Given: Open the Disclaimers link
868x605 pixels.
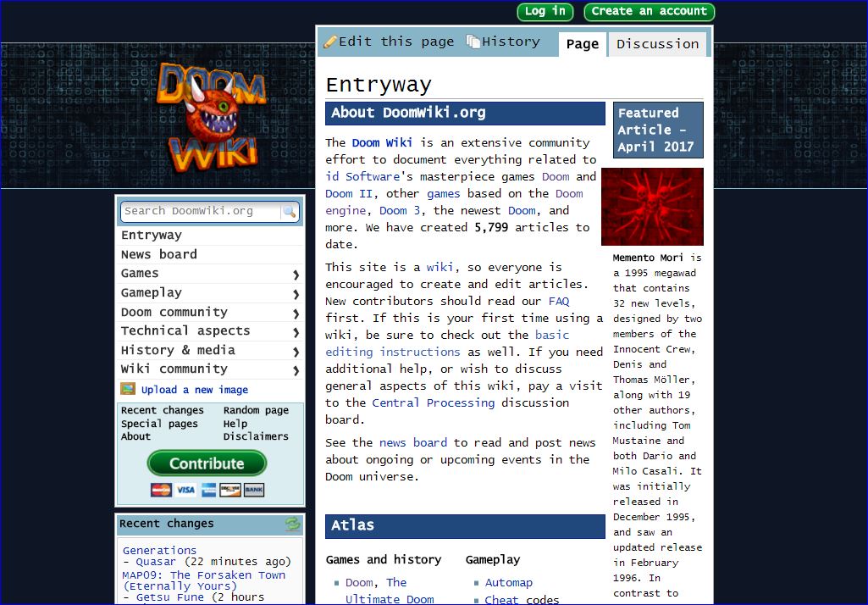Looking at the screenshot, I should tap(256, 436).
